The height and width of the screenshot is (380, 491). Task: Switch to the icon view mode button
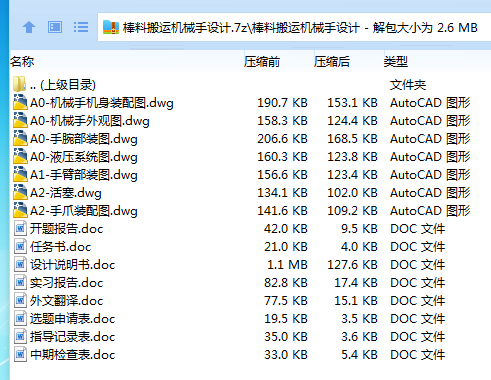(x=55, y=27)
